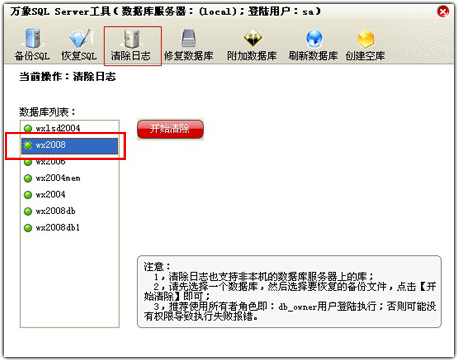Image resolution: width=458 pixels, height=361 pixels.
Task: Select database wxlsd2004 in the list
Action: pyautogui.click(x=70, y=128)
